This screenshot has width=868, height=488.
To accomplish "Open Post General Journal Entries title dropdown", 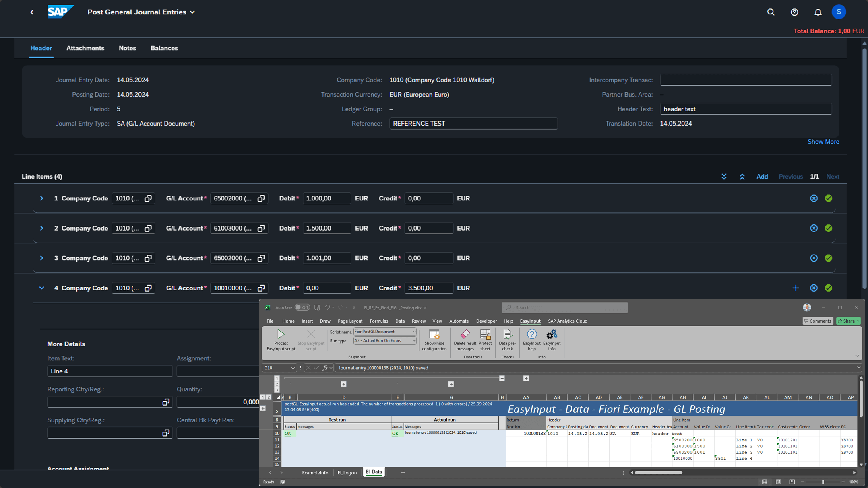I will coord(192,12).
